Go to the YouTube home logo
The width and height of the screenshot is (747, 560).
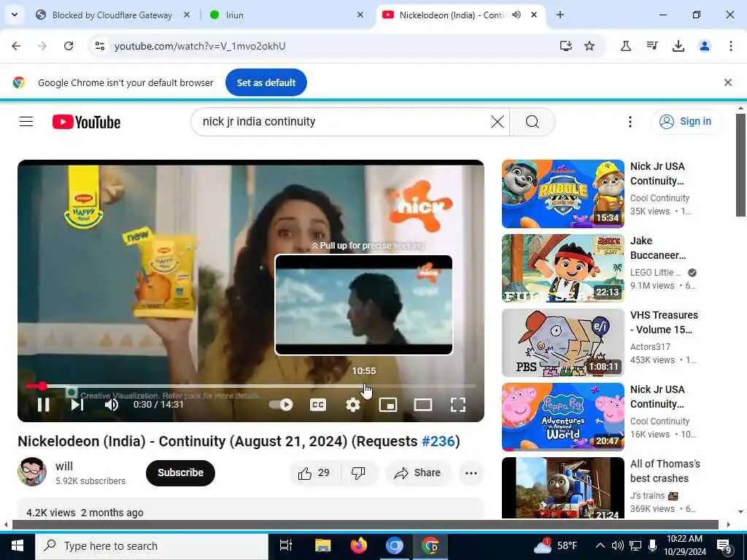click(x=86, y=122)
